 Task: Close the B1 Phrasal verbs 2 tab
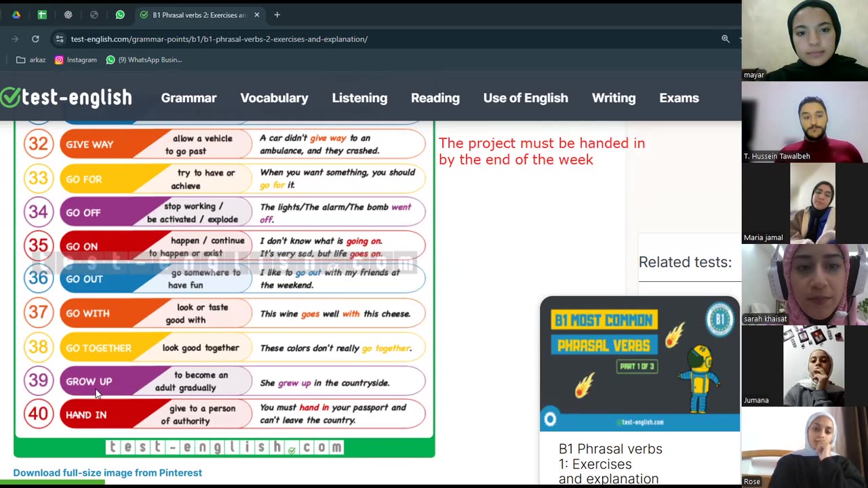[256, 15]
